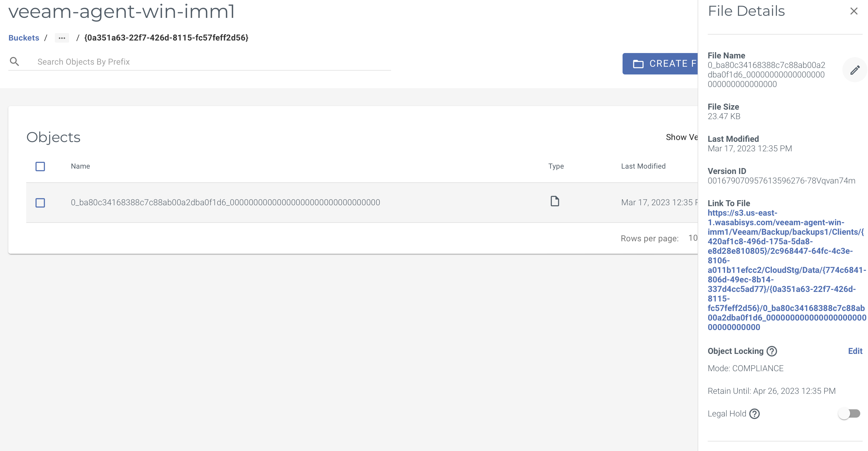The height and width of the screenshot is (451, 868).
Task: Toggle the Show Versions option
Action: click(682, 137)
